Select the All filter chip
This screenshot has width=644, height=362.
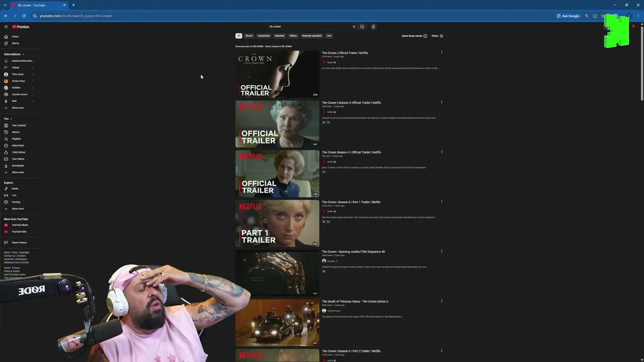click(238, 36)
